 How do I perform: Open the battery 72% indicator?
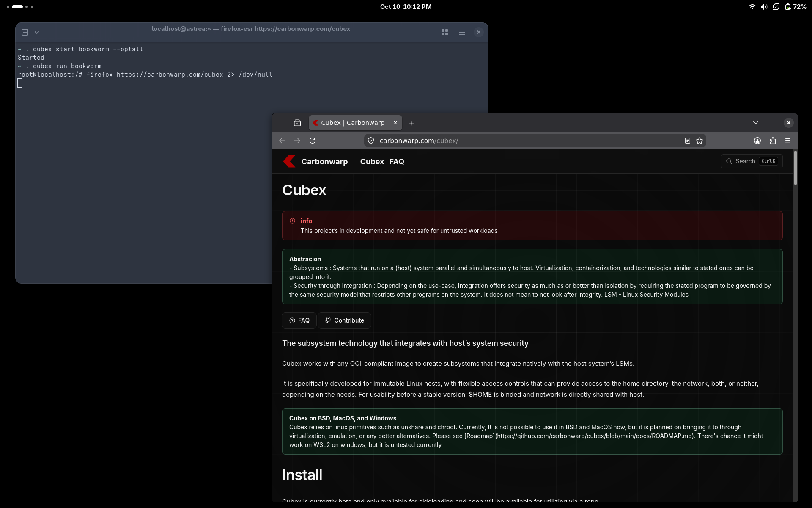click(796, 7)
